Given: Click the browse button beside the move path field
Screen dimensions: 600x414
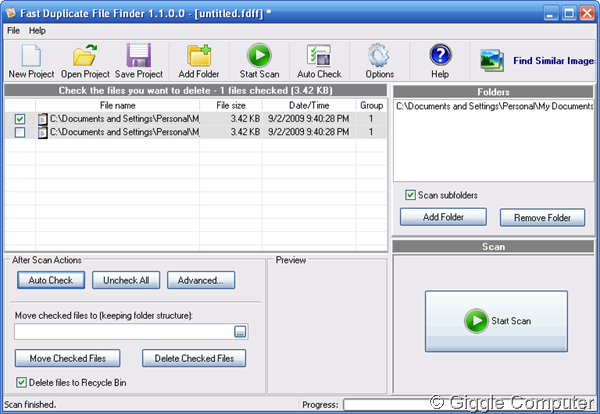Looking at the screenshot, I should pos(240,332).
